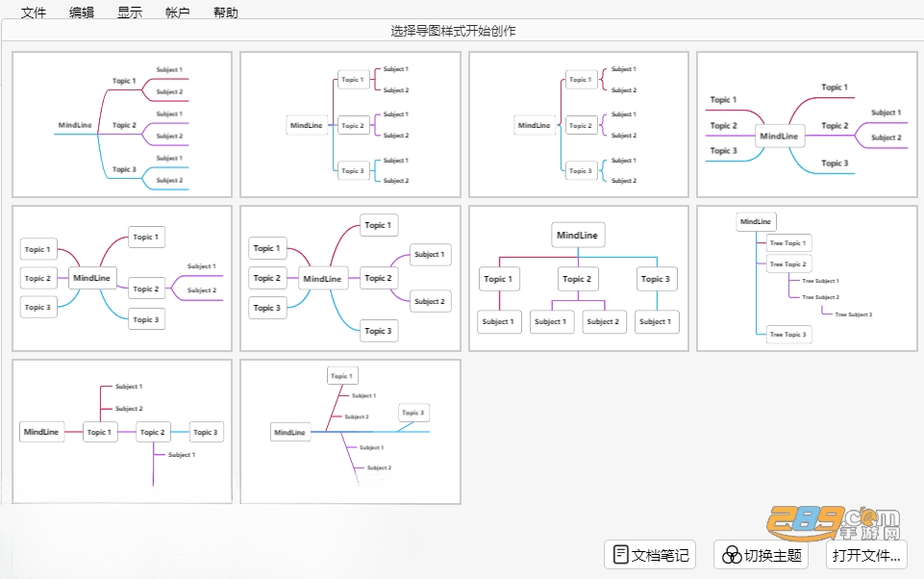Viewport: 924px width, 579px height.
Task: Choose the Tree Topic outline template
Action: point(807,278)
